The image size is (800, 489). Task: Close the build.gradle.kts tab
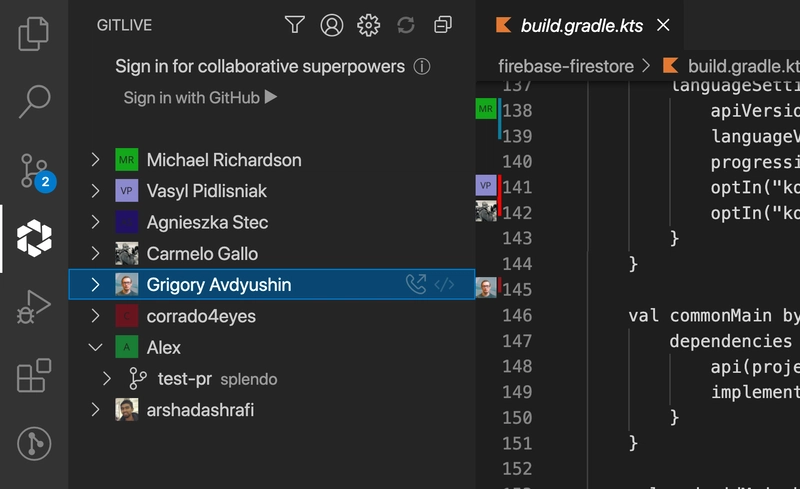[664, 26]
